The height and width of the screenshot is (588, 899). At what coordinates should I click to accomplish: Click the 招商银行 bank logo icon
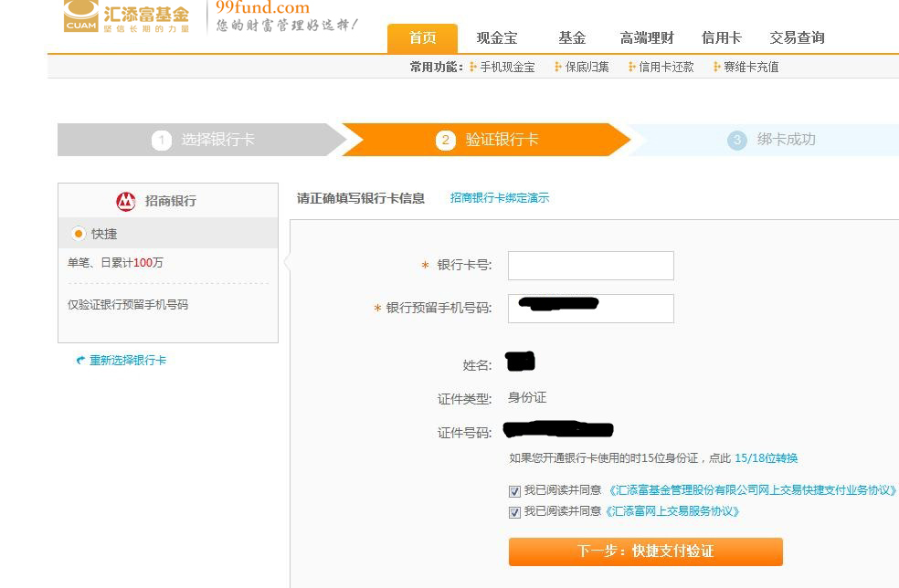126,201
